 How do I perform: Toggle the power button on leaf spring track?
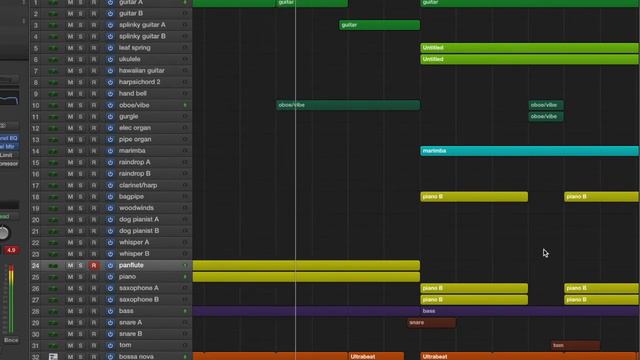[x=110, y=48]
